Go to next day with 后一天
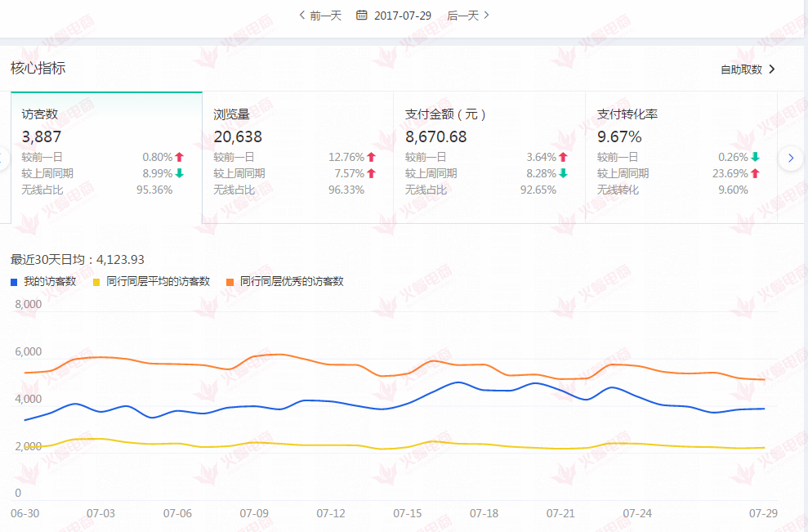 (468, 16)
